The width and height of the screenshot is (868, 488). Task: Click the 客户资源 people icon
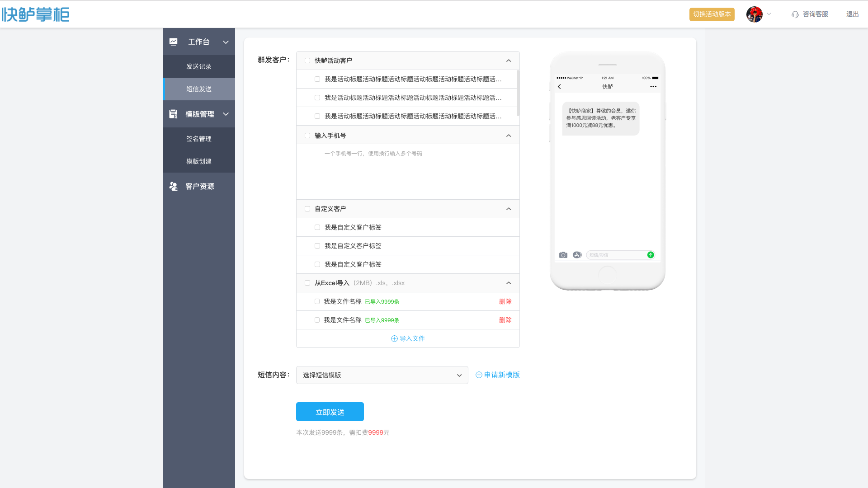[174, 186]
